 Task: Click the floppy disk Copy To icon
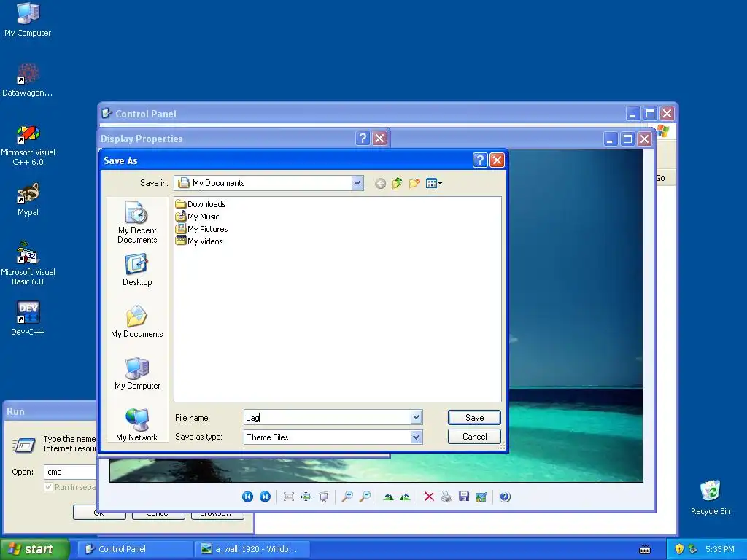[x=463, y=497]
